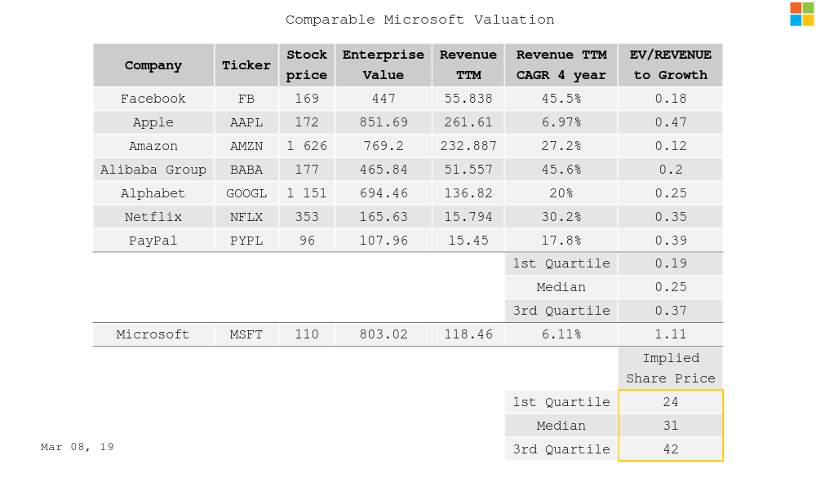Click the Median ratio value 0.25
This screenshot has height=504, width=816.
coord(670,287)
